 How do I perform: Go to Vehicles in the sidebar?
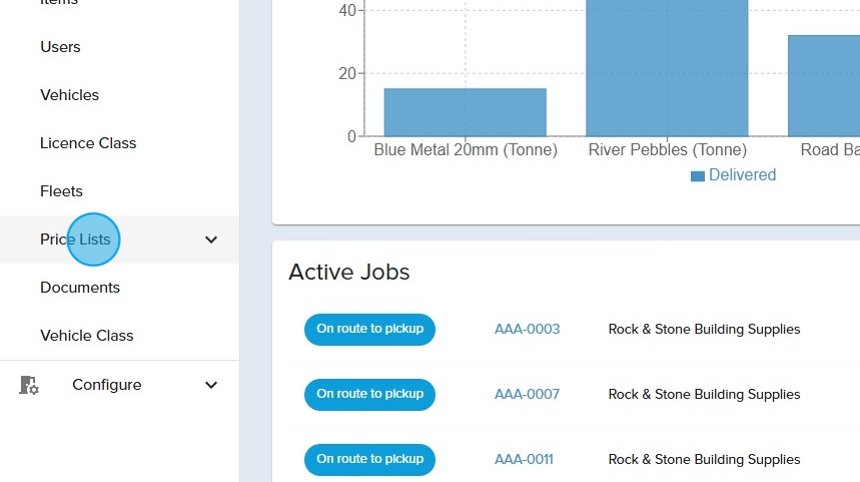coord(69,95)
